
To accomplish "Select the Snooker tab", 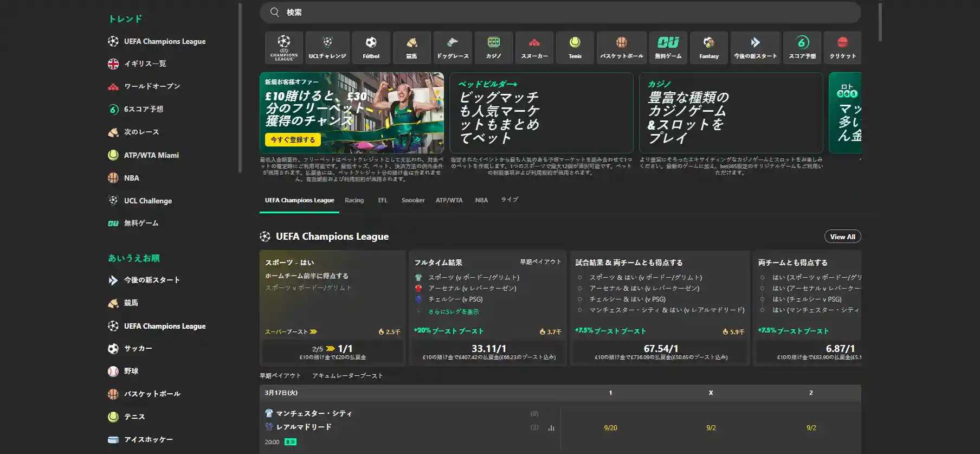I will tap(413, 200).
